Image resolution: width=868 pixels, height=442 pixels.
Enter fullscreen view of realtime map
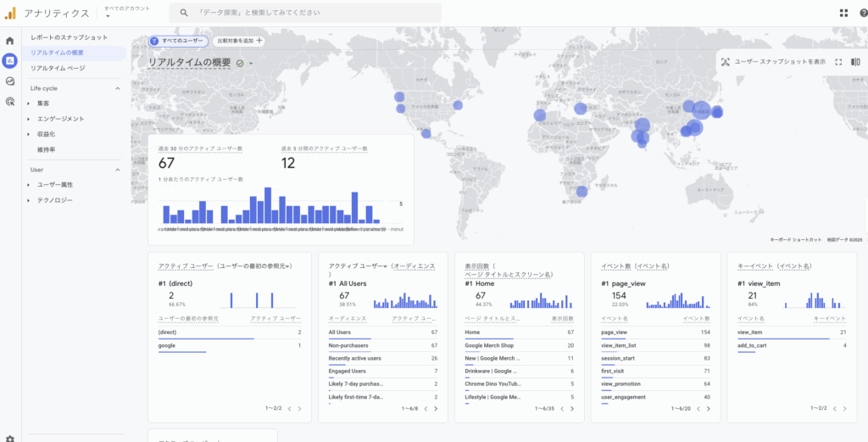point(838,62)
